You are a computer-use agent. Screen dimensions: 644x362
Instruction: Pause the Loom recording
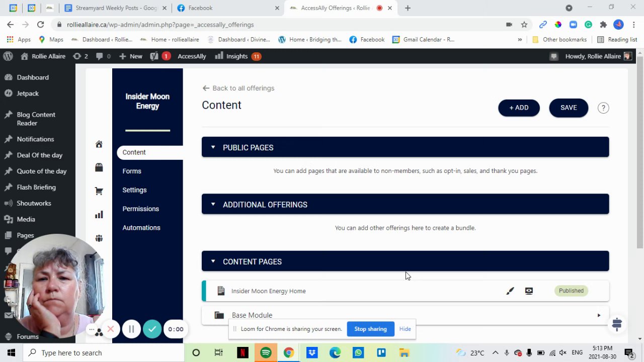131,329
